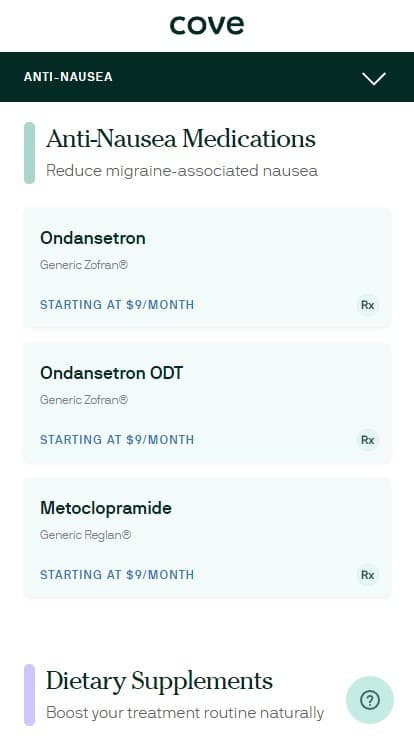Click Generic Zofran text under Ondansetron ODT

point(84,400)
